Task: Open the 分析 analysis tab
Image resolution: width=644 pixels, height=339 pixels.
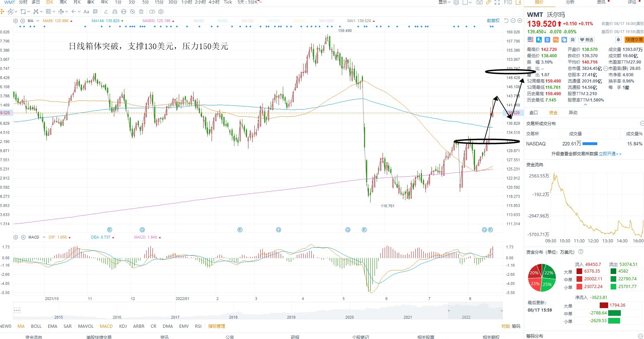Action: point(570,2)
